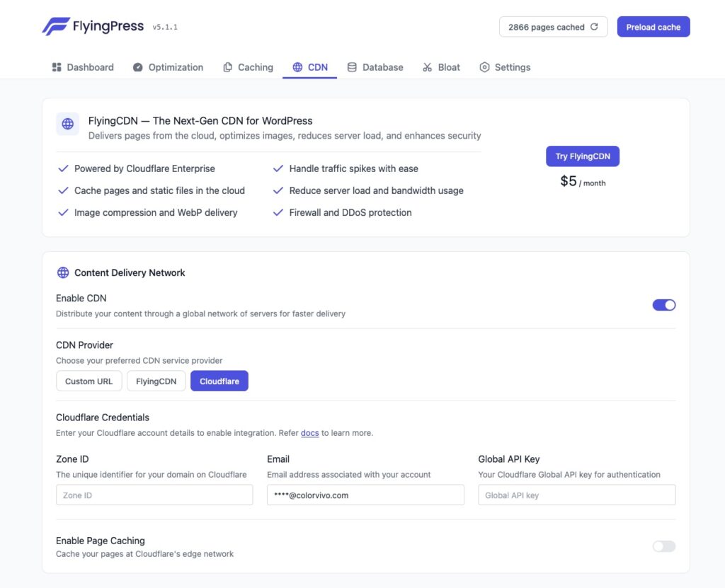Click checkmark beside Handle traffic spikes
The height and width of the screenshot is (588, 725).
(x=278, y=168)
